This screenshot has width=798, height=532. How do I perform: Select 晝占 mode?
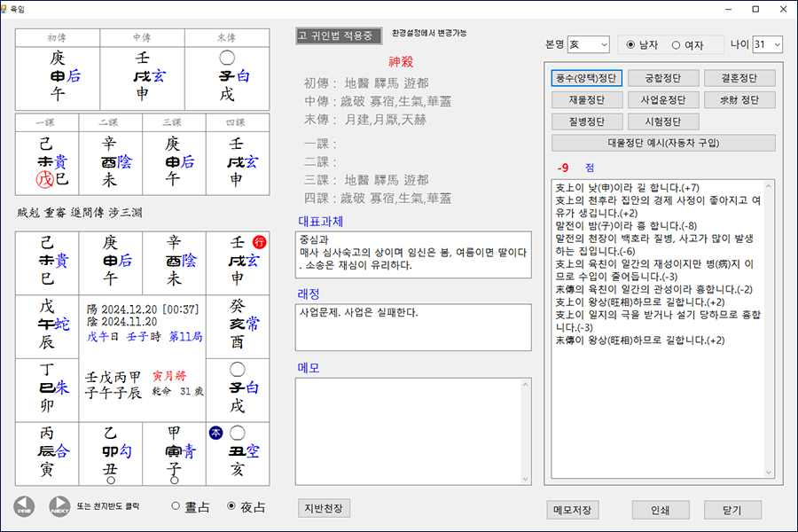pos(176,505)
